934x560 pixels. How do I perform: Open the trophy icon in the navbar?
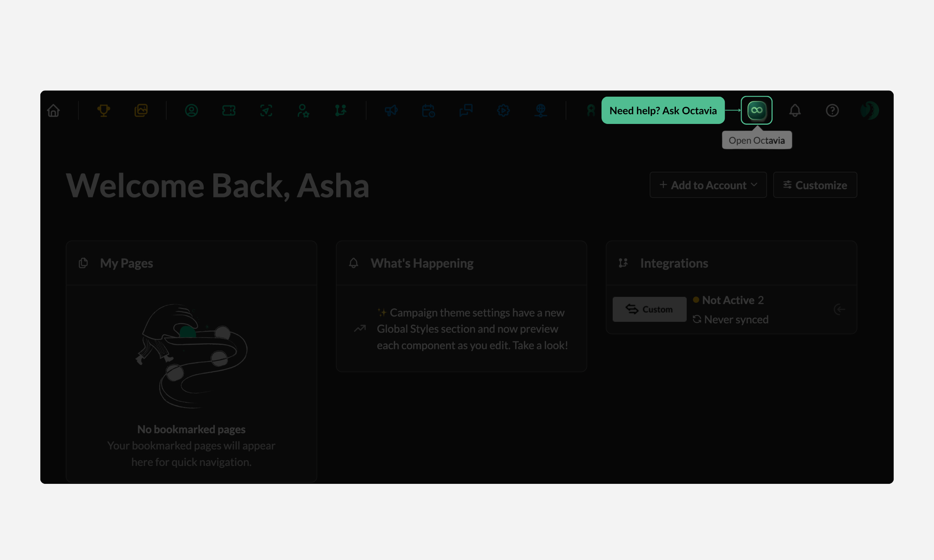[103, 111]
